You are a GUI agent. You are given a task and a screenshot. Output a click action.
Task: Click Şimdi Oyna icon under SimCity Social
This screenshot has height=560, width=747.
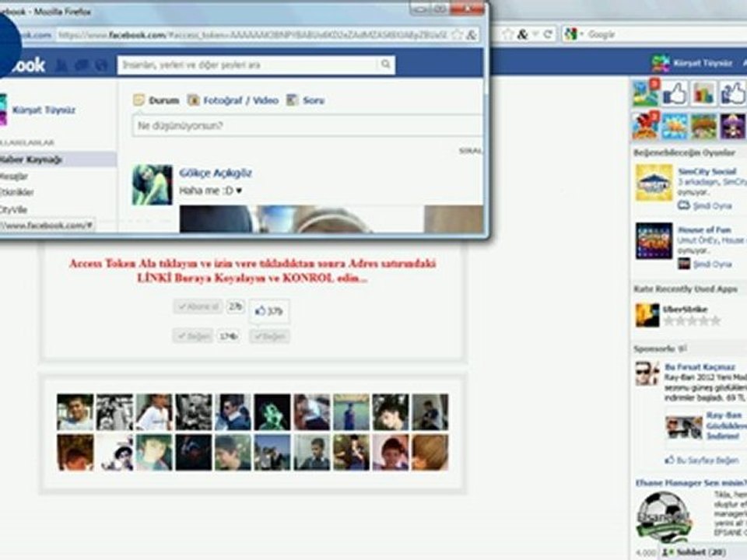pyautogui.click(x=684, y=205)
